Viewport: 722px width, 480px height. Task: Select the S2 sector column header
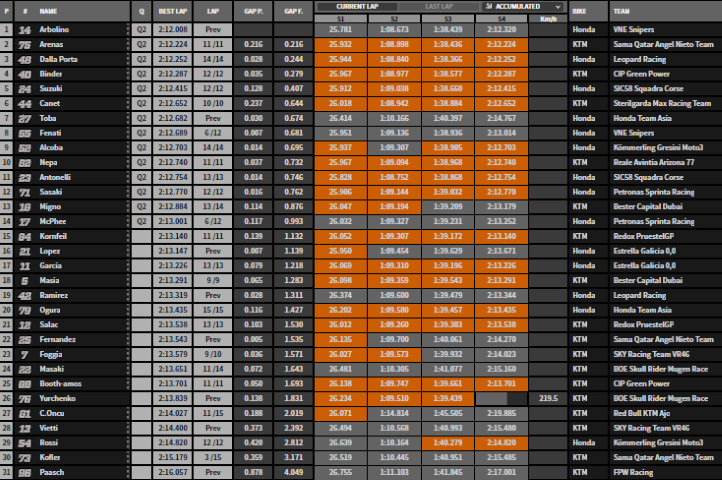point(394,18)
